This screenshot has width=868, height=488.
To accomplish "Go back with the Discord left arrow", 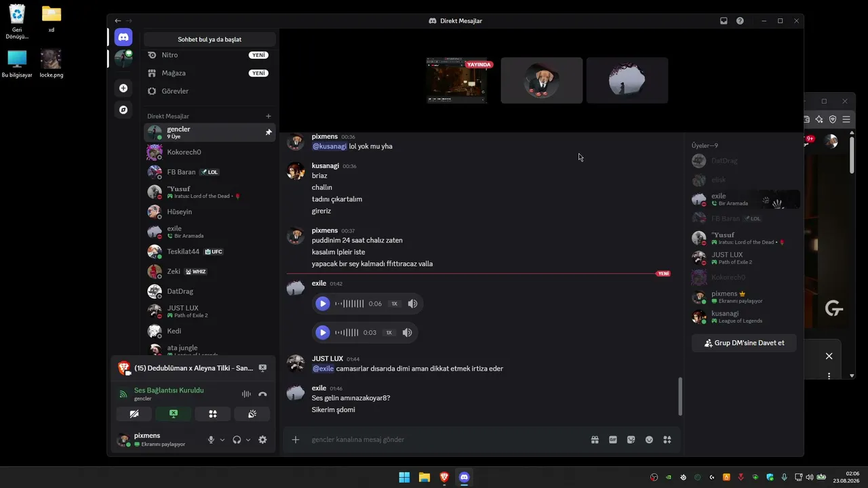I will pyautogui.click(x=117, y=21).
